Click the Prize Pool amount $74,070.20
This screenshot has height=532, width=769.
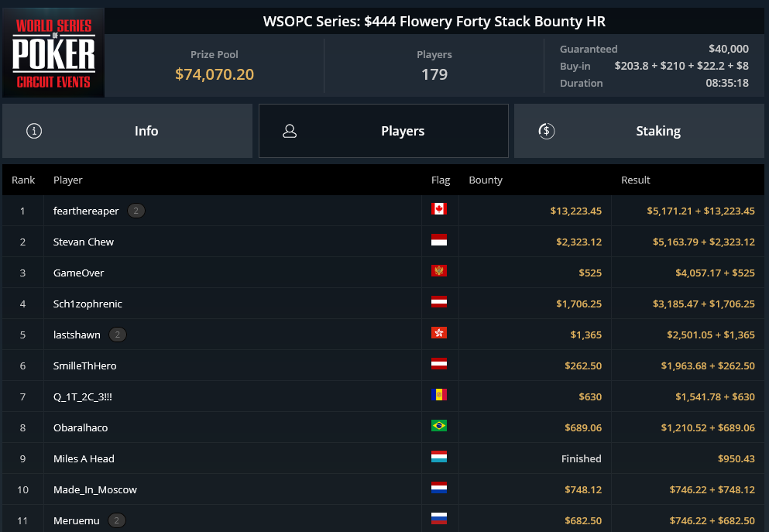point(215,74)
